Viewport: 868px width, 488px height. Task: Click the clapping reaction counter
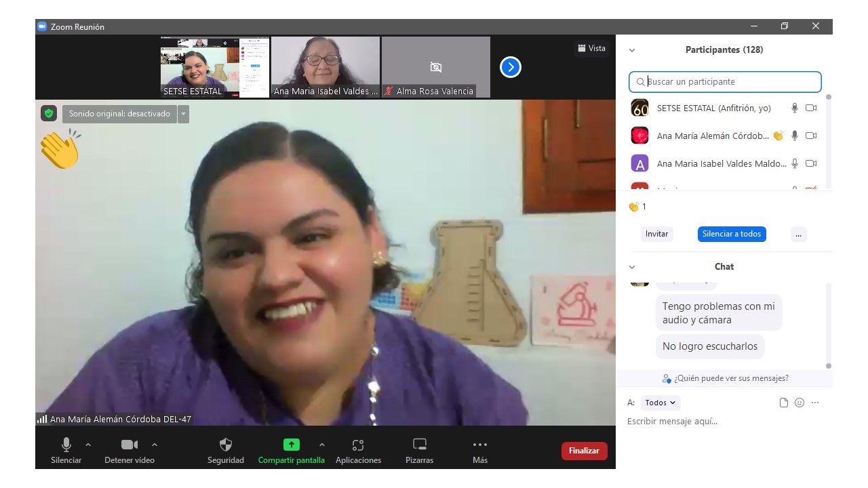click(x=637, y=207)
